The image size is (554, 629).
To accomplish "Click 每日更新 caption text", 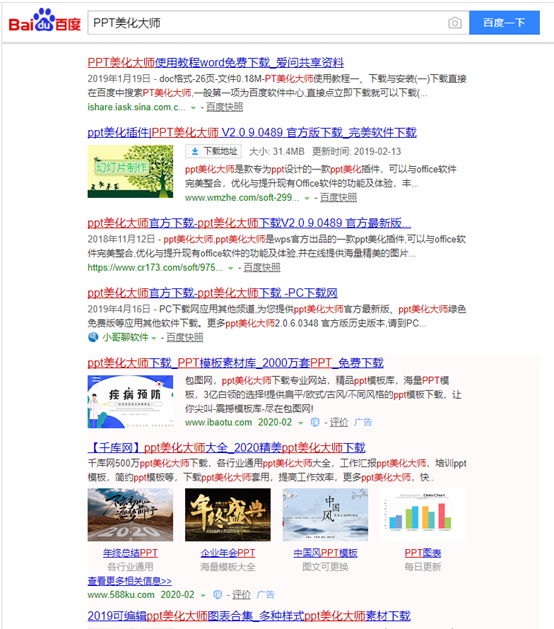I will pyautogui.click(x=423, y=567).
